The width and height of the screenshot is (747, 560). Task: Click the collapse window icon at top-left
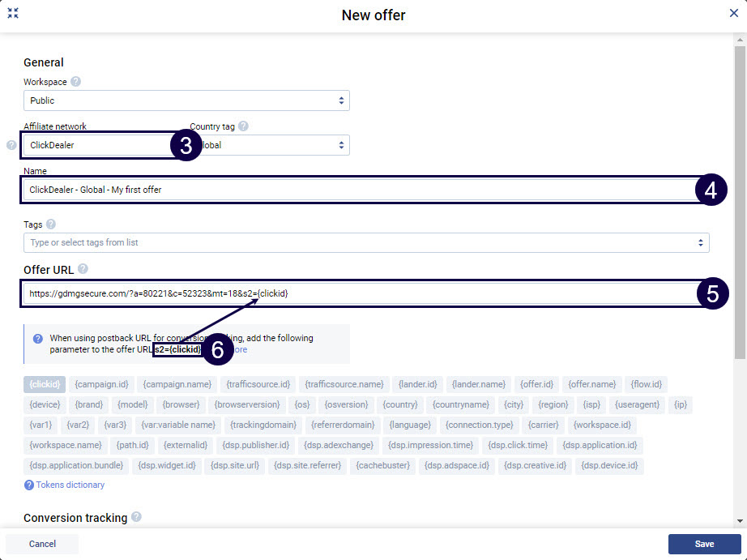coord(13,14)
